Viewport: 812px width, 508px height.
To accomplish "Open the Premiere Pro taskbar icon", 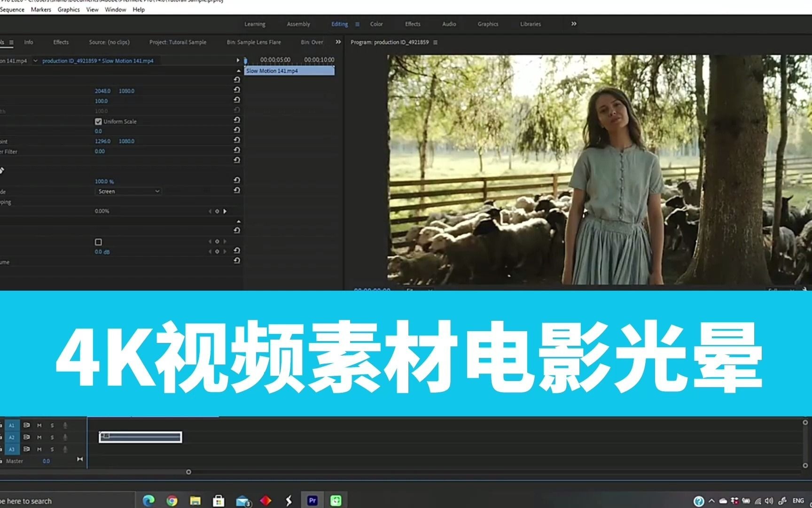I will 312,500.
